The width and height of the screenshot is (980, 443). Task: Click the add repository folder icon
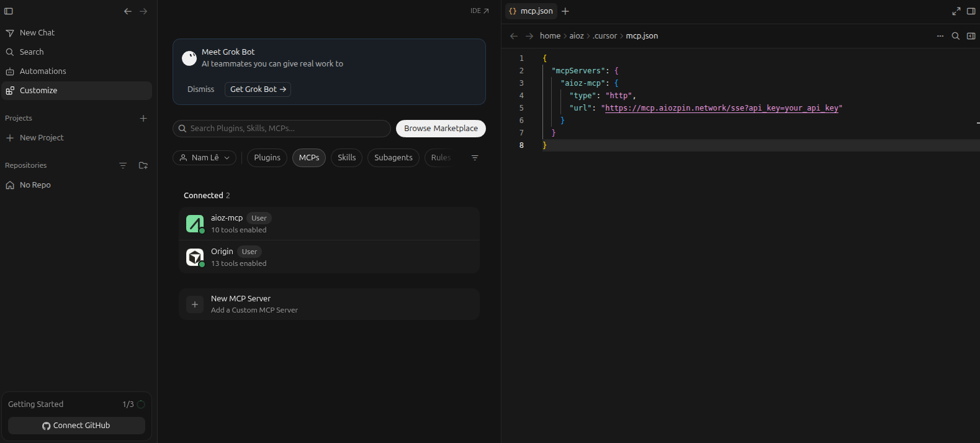[143, 165]
